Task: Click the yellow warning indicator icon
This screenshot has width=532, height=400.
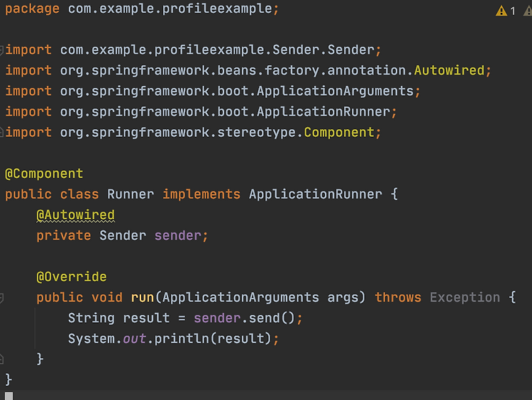Action: click(501, 11)
